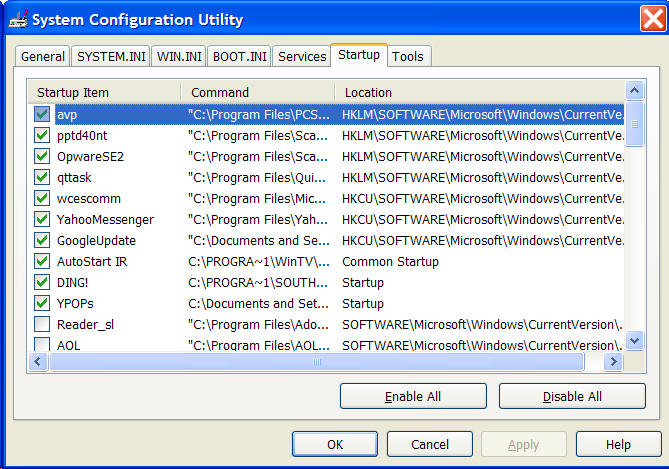Click the System Configuration Utility title icon
669x469 pixels.
coord(18,19)
